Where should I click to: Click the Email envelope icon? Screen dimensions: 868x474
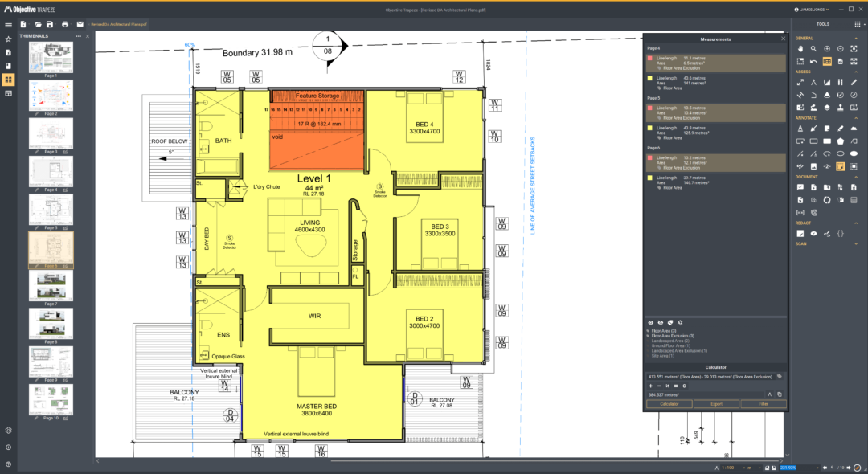80,24
